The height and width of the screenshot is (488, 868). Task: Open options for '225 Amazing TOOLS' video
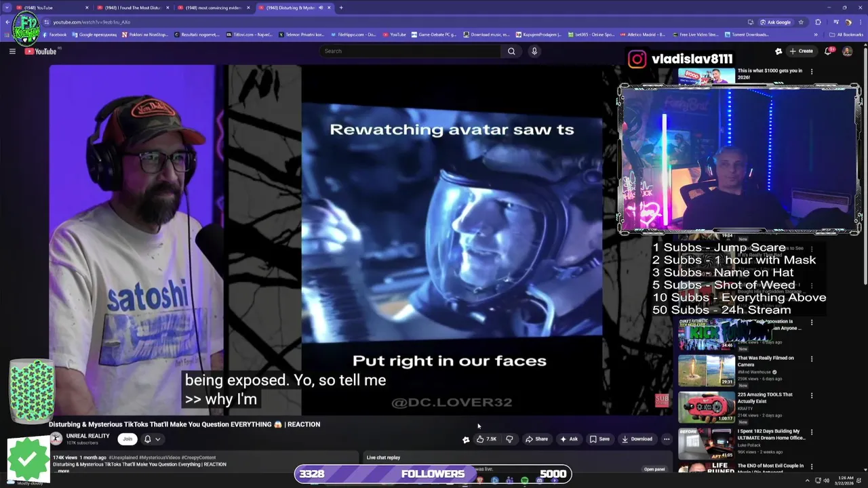click(x=812, y=396)
